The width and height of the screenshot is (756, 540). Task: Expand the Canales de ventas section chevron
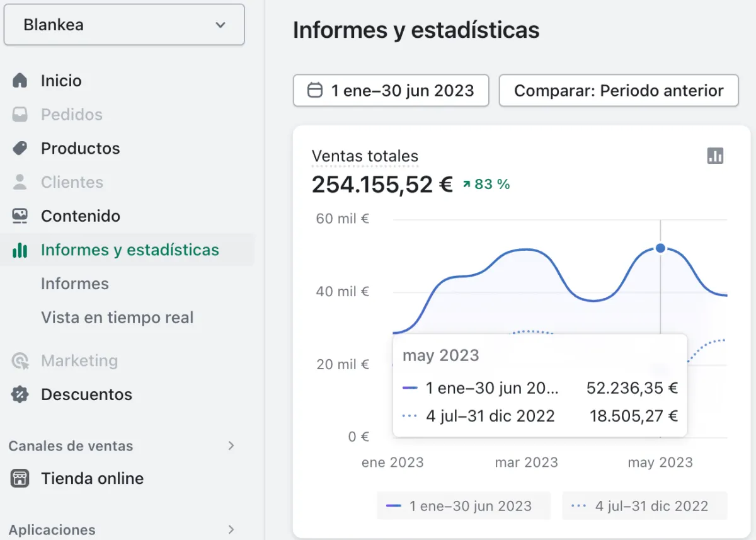click(231, 445)
